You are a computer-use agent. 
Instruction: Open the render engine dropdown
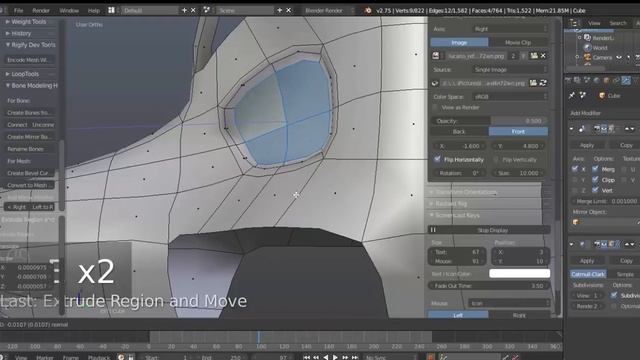[329, 10]
